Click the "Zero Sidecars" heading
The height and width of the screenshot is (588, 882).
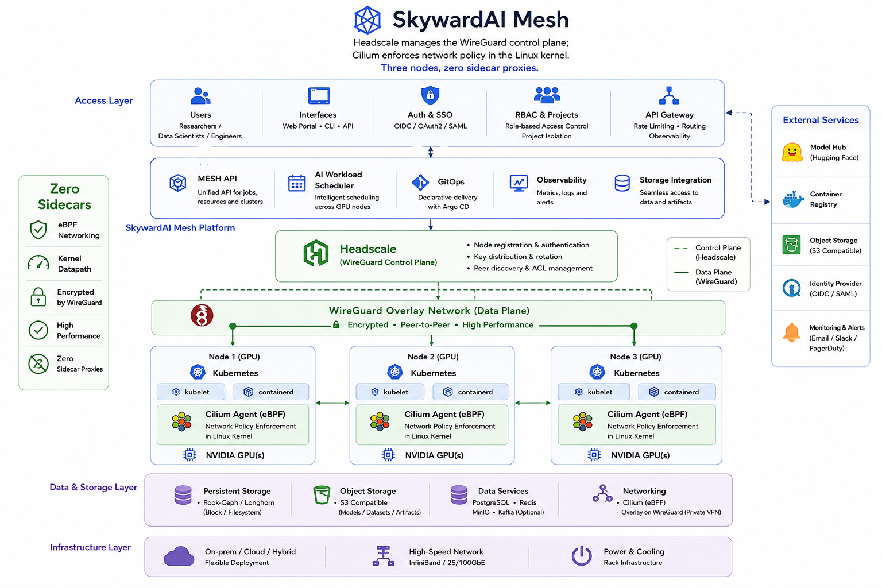click(64, 196)
